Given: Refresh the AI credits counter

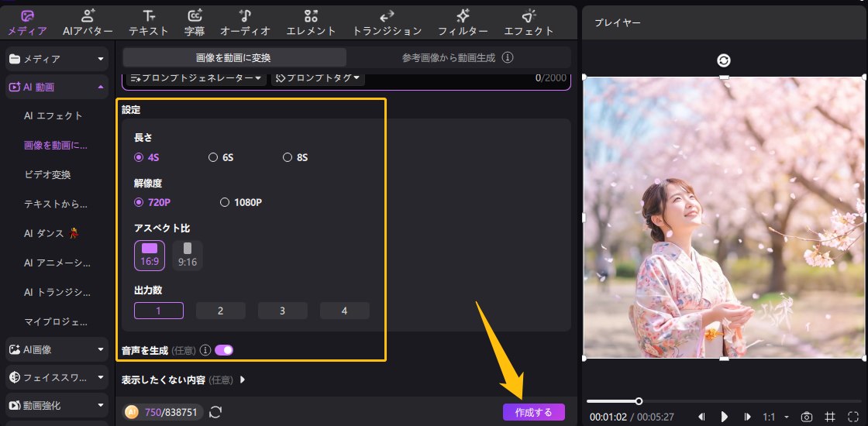Looking at the screenshot, I should (x=215, y=411).
